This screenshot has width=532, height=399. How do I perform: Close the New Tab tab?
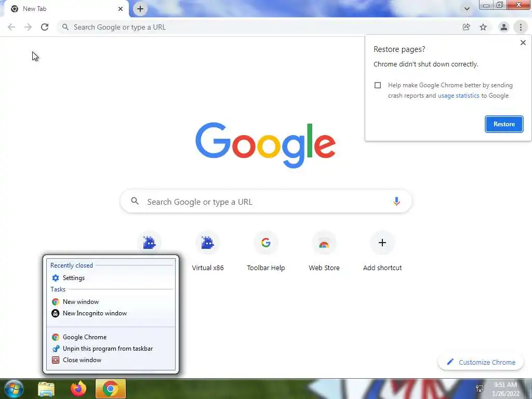click(x=121, y=9)
